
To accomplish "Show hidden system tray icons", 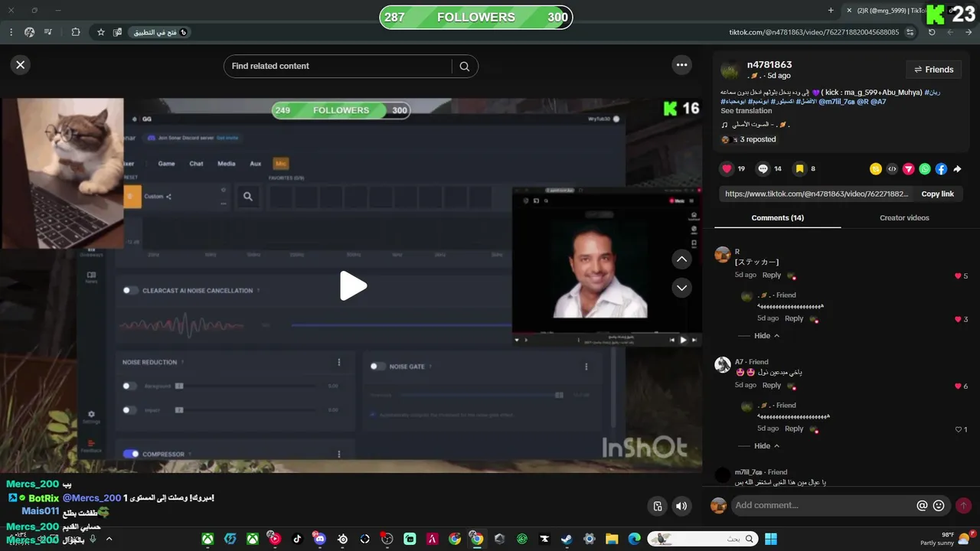I will pos(109,539).
